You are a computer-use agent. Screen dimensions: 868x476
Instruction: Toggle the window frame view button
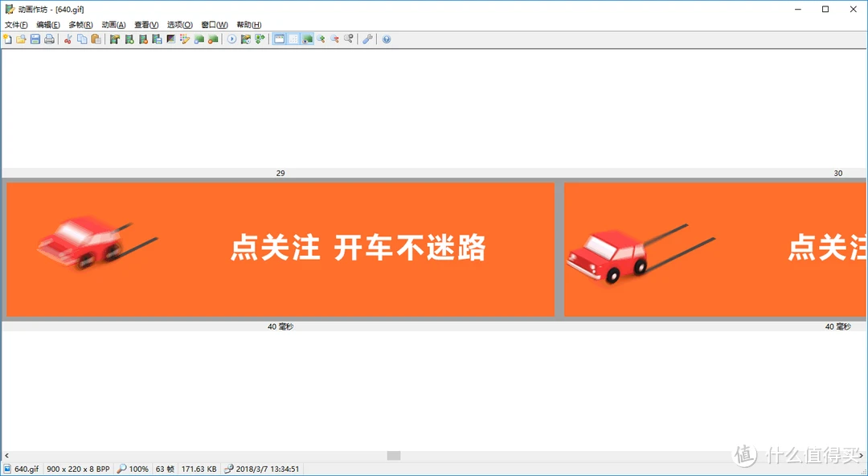279,39
